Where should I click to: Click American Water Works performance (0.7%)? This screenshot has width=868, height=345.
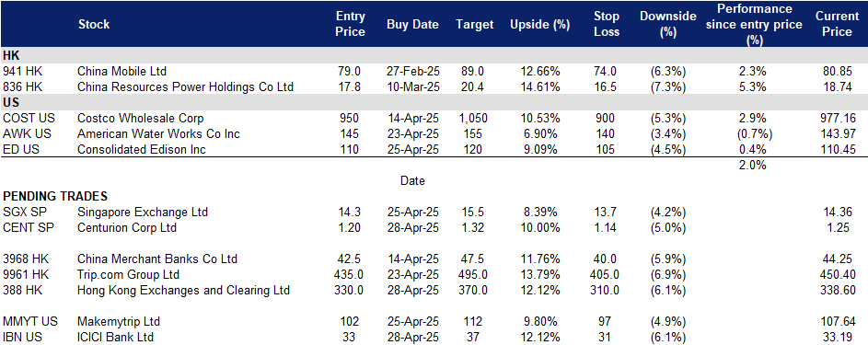point(752,133)
